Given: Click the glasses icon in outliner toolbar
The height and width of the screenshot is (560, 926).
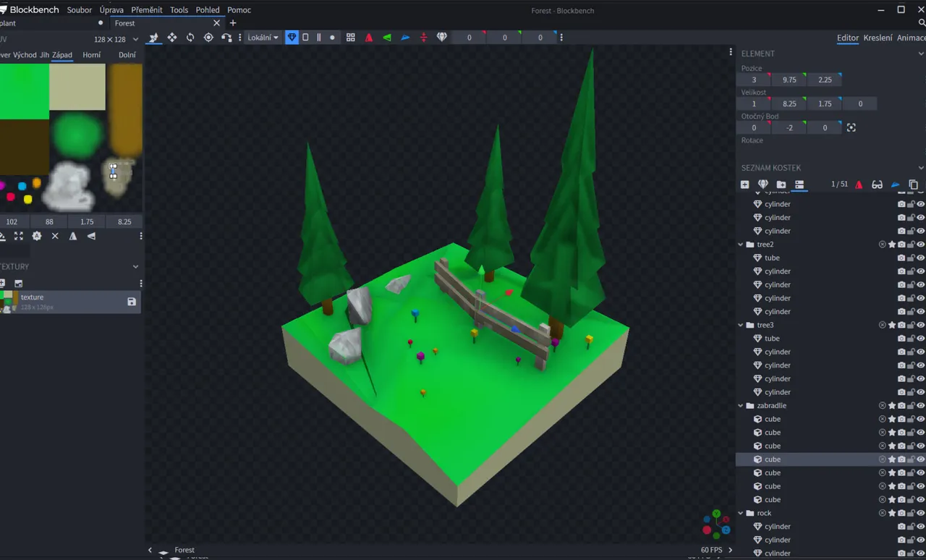Looking at the screenshot, I should tap(877, 184).
